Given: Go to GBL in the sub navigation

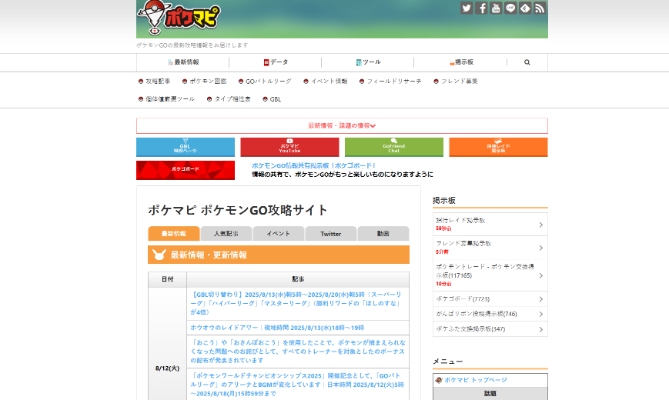Looking at the screenshot, I should (272, 99).
